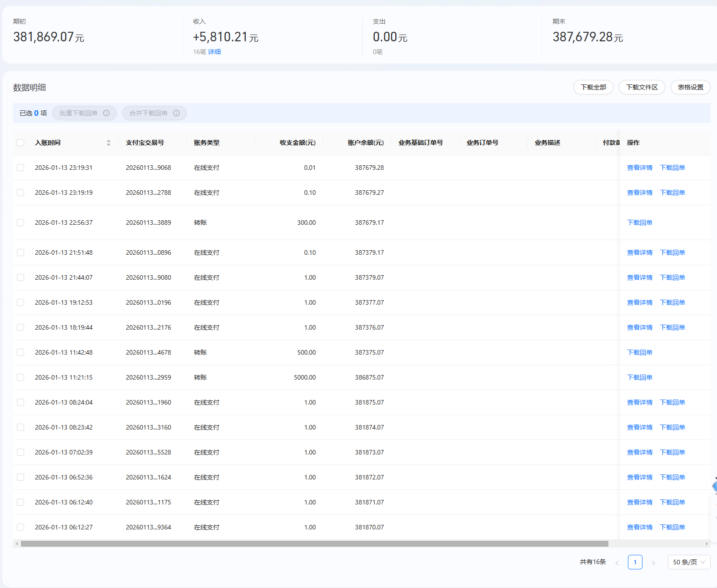Open 表格设置 table settings
Viewport: 717px width, 588px height.
(690, 87)
